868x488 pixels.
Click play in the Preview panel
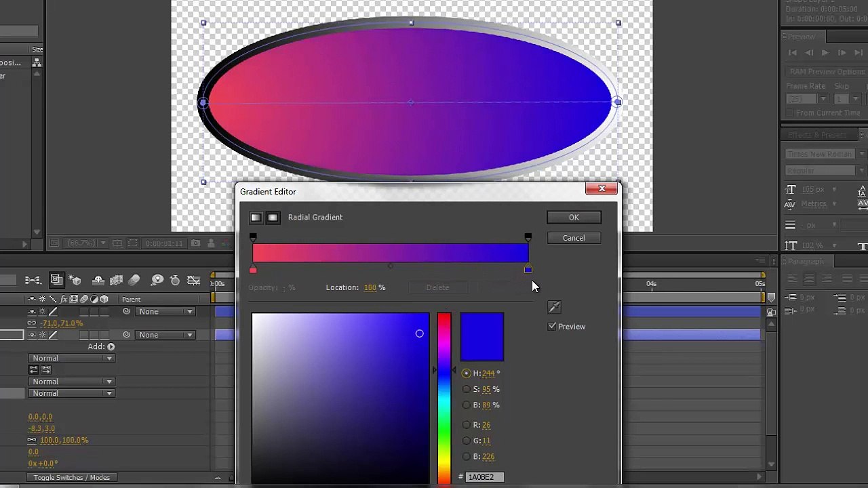click(x=825, y=53)
